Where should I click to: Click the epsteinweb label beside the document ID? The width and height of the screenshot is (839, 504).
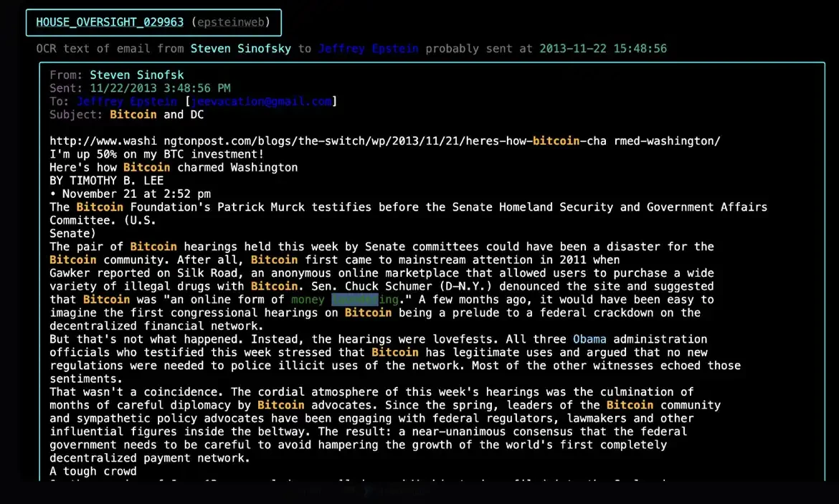pos(230,22)
